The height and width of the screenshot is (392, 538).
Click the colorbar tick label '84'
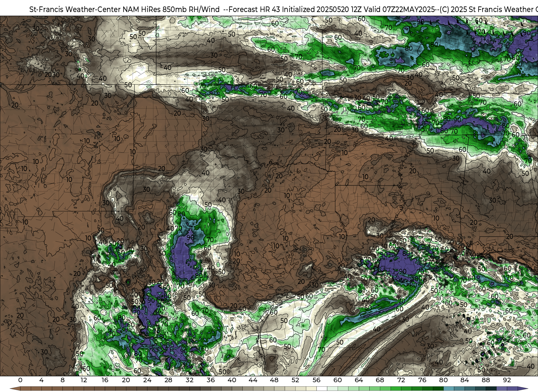465,380
